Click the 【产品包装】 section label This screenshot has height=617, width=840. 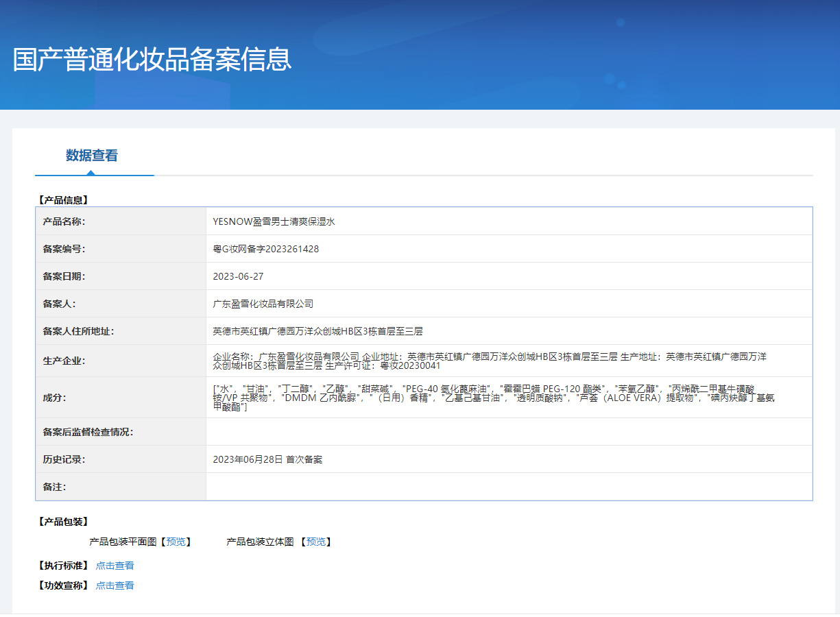[x=62, y=522]
